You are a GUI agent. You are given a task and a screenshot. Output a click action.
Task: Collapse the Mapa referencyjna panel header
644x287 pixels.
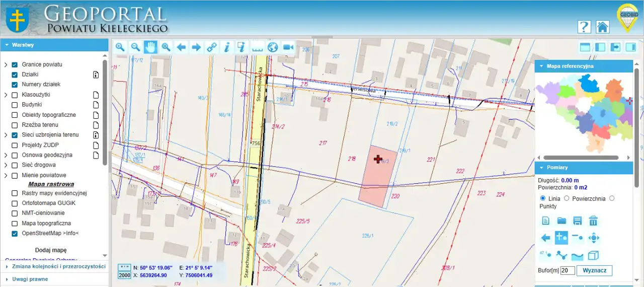point(584,66)
